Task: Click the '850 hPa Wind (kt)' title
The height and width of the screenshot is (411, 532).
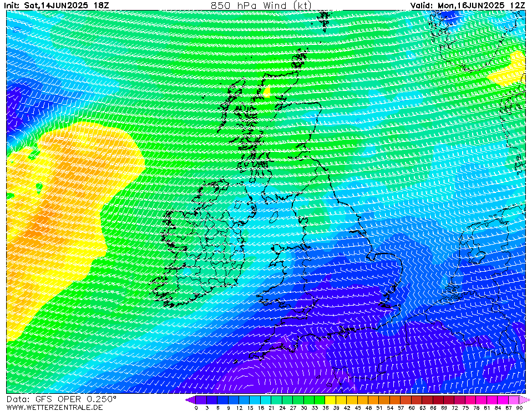Action: click(x=261, y=5)
